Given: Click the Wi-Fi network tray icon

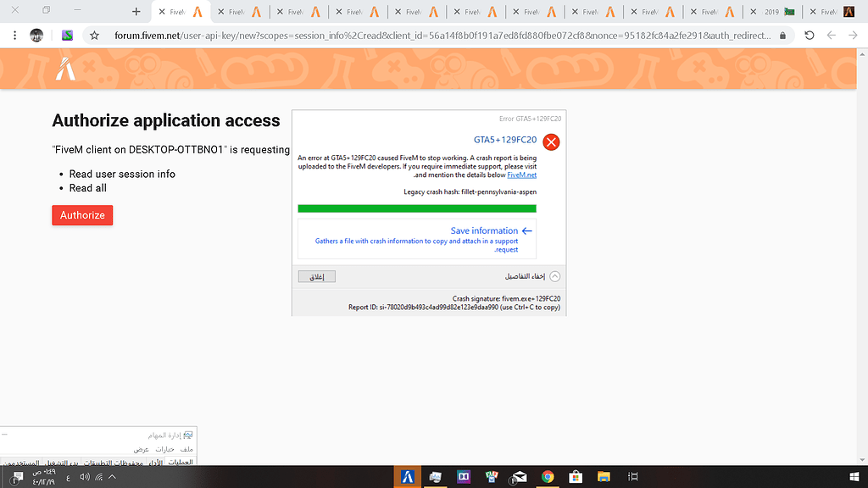Looking at the screenshot, I should (98, 477).
